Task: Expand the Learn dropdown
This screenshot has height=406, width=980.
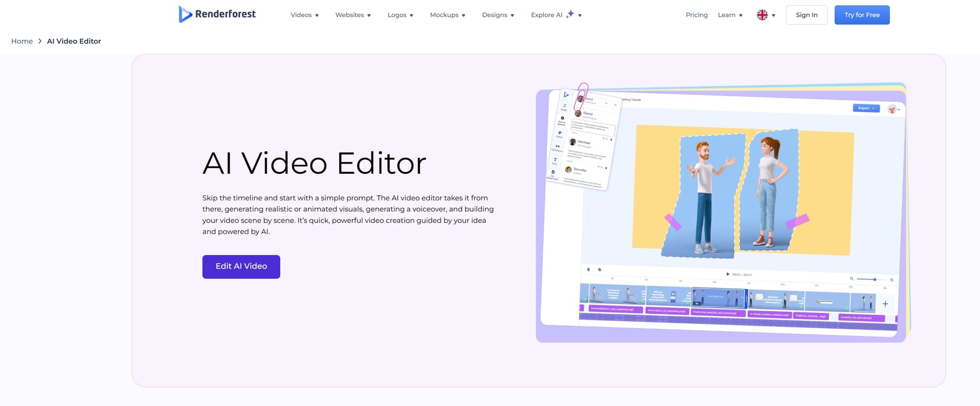Action: point(730,15)
